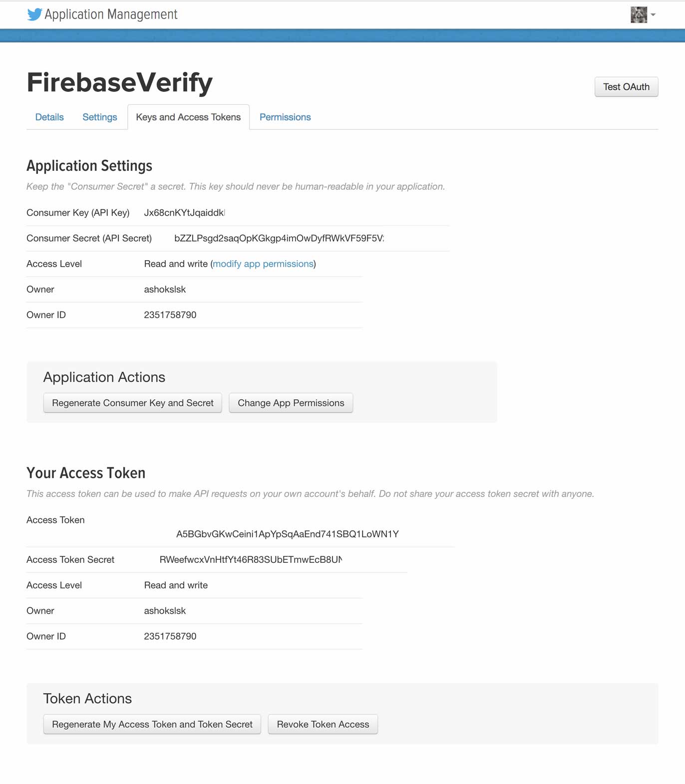Click the Owner ID number in Application Settings

click(x=170, y=315)
